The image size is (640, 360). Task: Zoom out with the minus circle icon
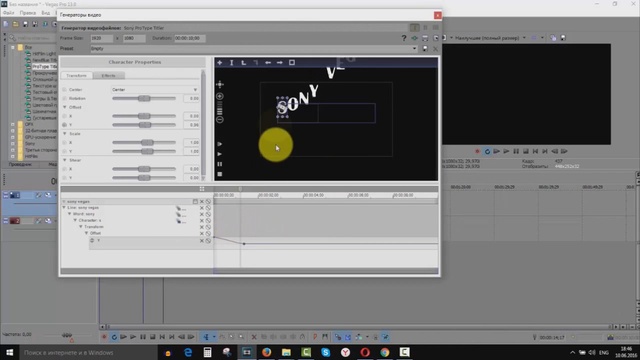point(220,120)
